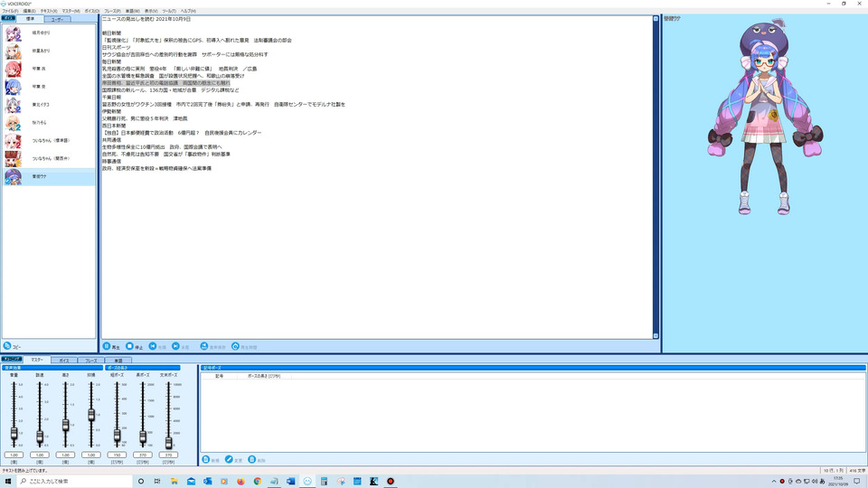Open Word from taskbar

(290, 482)
